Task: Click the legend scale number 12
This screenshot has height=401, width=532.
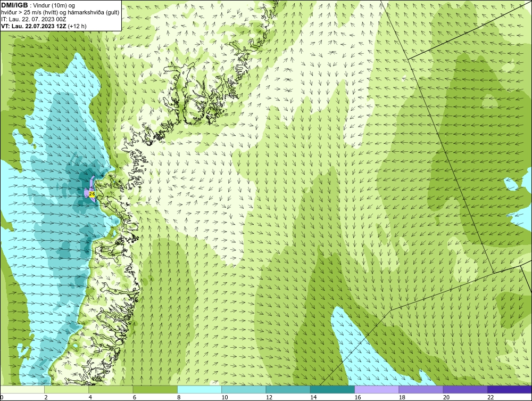Action: tap(269, 397)
